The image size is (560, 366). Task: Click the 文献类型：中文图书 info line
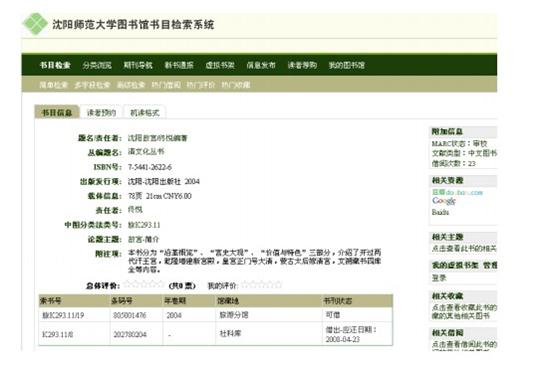pos(464,153)
